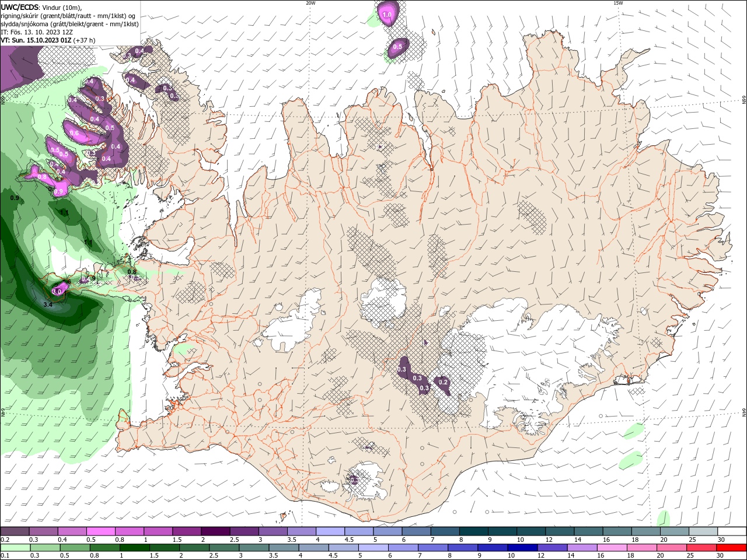The height and width of the screenshot is (560, 747).
Task: Select the 6 swatch in the bottom rain legend row
Action: [403, 548]
